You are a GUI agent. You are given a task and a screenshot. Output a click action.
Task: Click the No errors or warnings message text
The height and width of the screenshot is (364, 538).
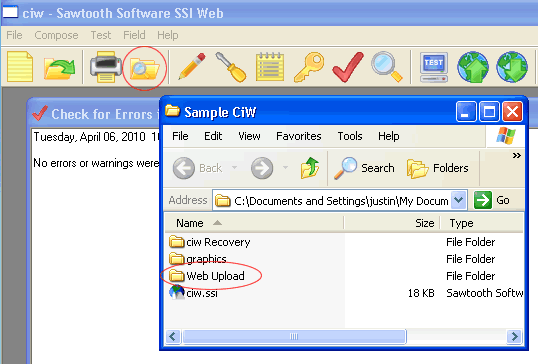coord(96,163)
